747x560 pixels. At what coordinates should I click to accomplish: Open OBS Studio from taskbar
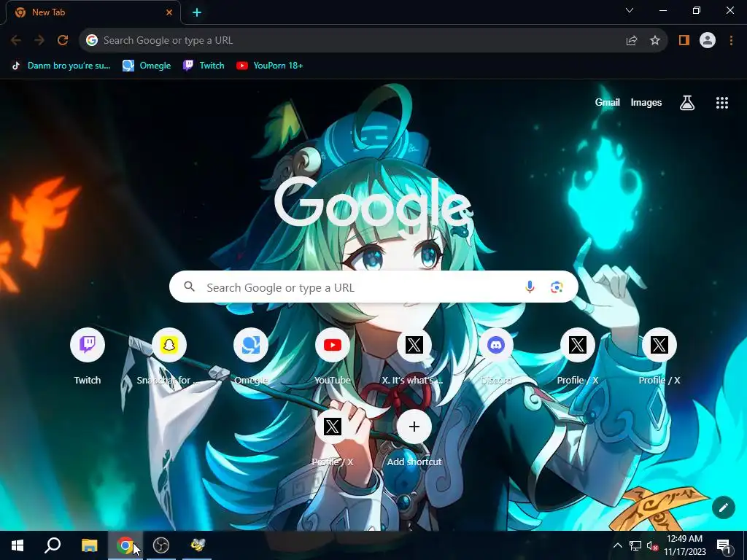[161, 545]
